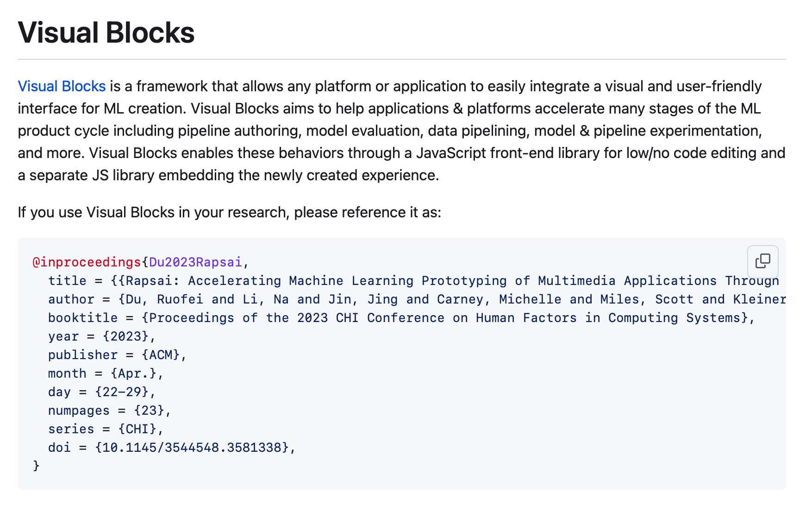812x506 pixels.
Task: Click the year = {2023} line
Action: click(102, 336)
